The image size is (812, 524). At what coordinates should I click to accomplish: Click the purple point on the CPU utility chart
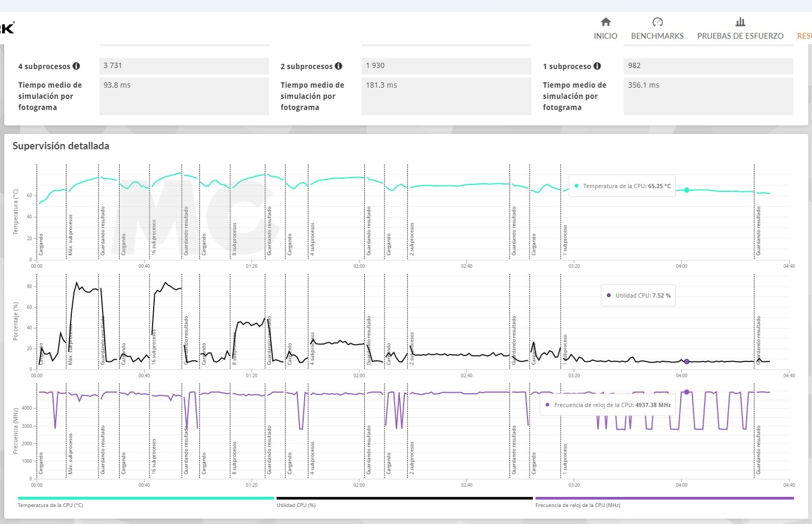click(x=687, y=361)
